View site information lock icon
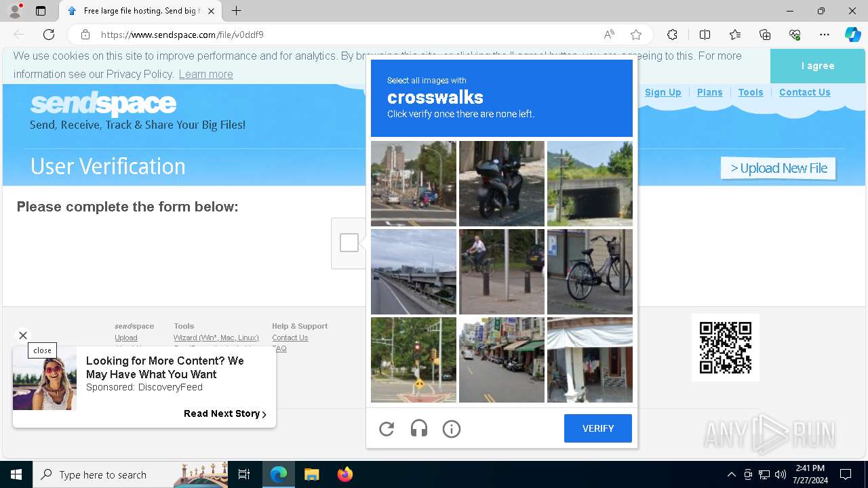 tap(85, 35)
